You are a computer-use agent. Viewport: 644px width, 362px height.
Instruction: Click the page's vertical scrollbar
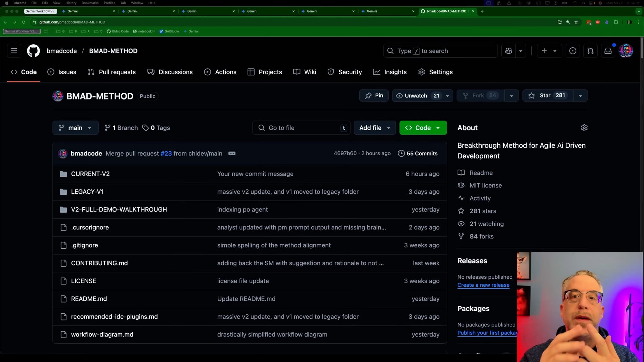point(642,48)
